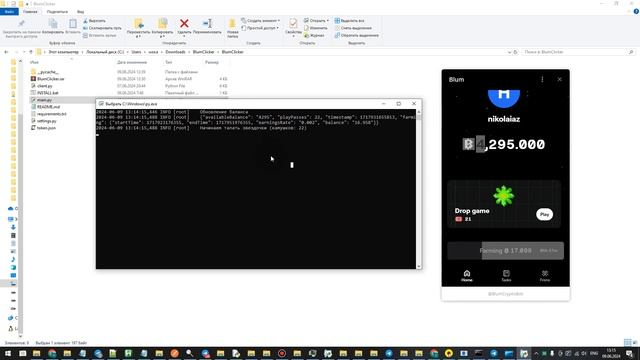Click the console window scrollbar up arrow
This screenshot has height=360, width=640.
(x=419, y=111)
